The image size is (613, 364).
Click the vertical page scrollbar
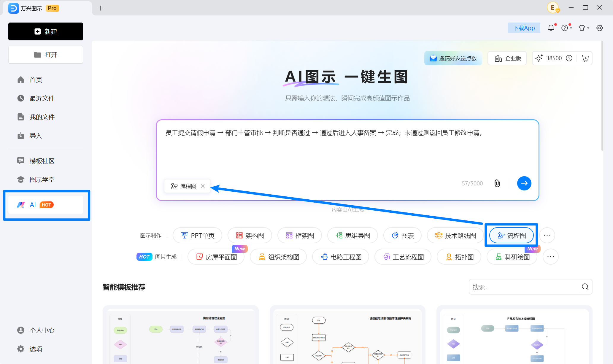(602, 96)
